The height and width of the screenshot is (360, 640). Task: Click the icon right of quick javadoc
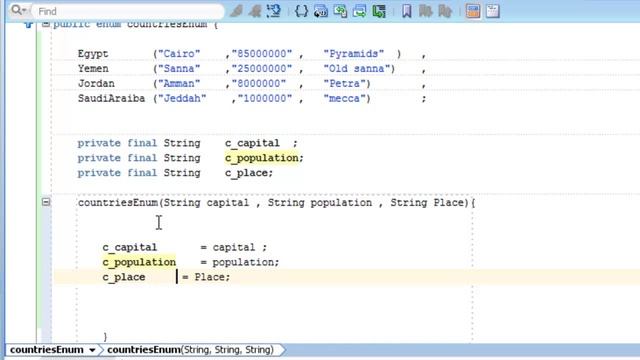[x=340, y=11]
